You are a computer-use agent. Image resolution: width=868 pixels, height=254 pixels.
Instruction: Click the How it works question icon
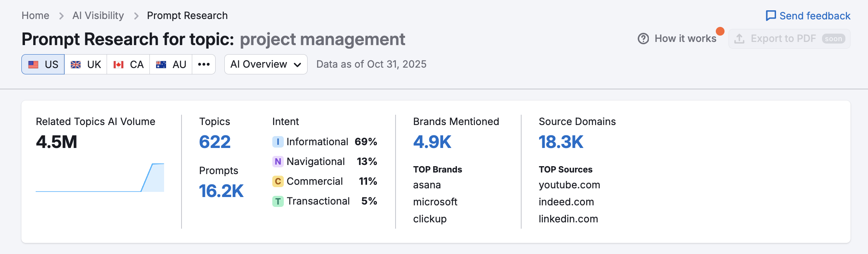click(x=643, y=39)
